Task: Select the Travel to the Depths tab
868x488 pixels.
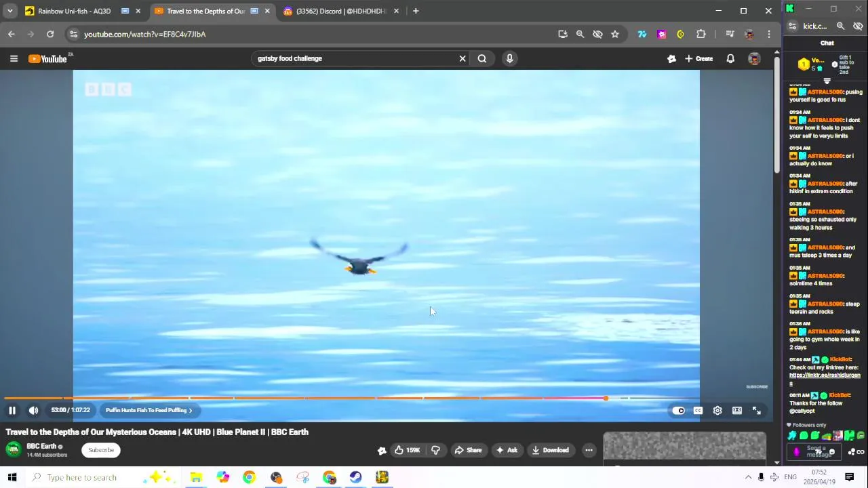Action: click(205, 11)
